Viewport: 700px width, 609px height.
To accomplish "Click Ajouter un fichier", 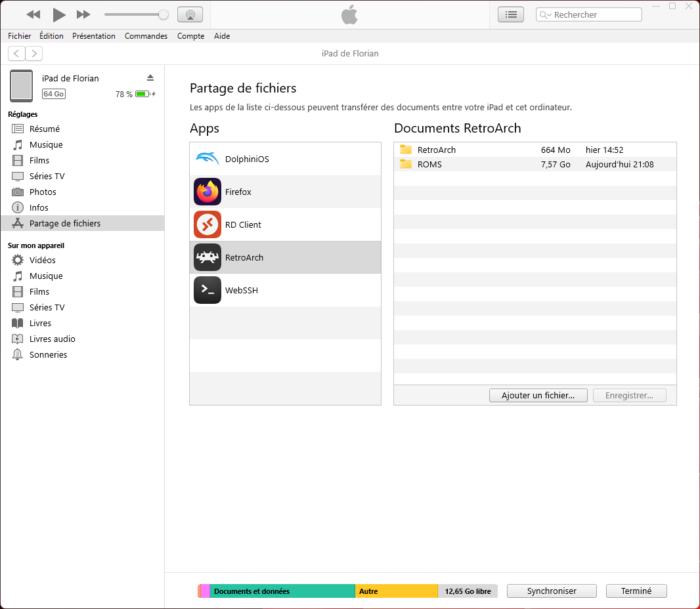I will (538, 395).
